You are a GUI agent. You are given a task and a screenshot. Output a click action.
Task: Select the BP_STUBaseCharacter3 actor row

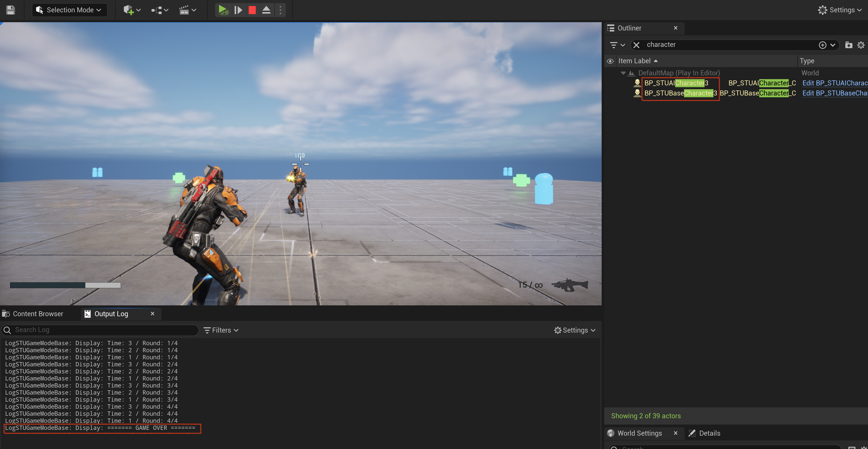click(x=680, y=93)
